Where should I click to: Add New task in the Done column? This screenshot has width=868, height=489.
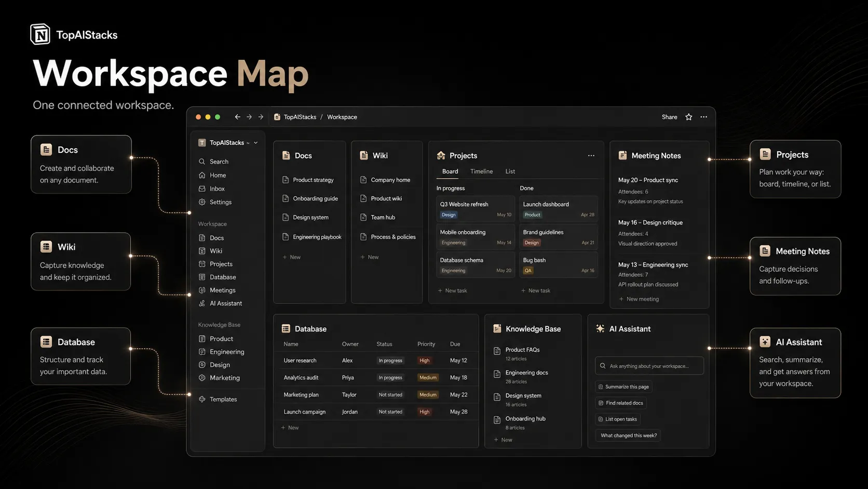tap(536, 290)
